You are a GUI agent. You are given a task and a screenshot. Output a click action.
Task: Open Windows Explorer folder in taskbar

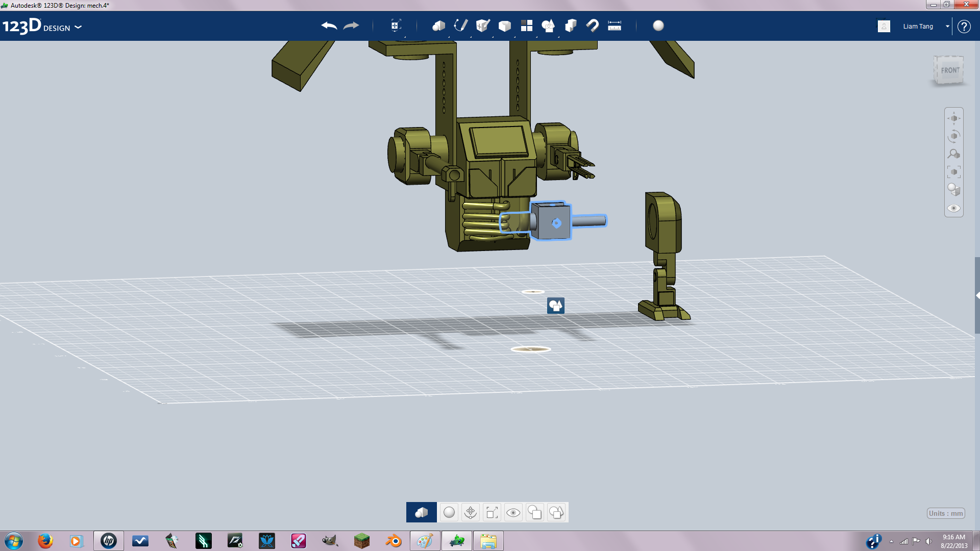point(488,541)
